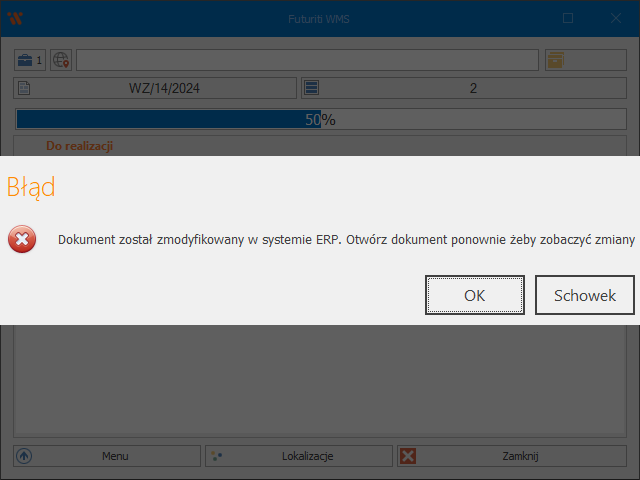Click OK in the Błąd dialog
The image size is (640, 480).
[474, 295]
